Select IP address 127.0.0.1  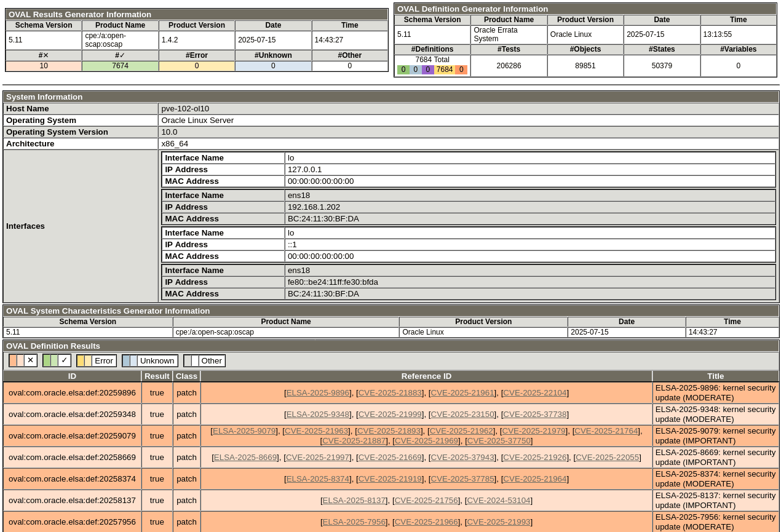click(304, 170)
